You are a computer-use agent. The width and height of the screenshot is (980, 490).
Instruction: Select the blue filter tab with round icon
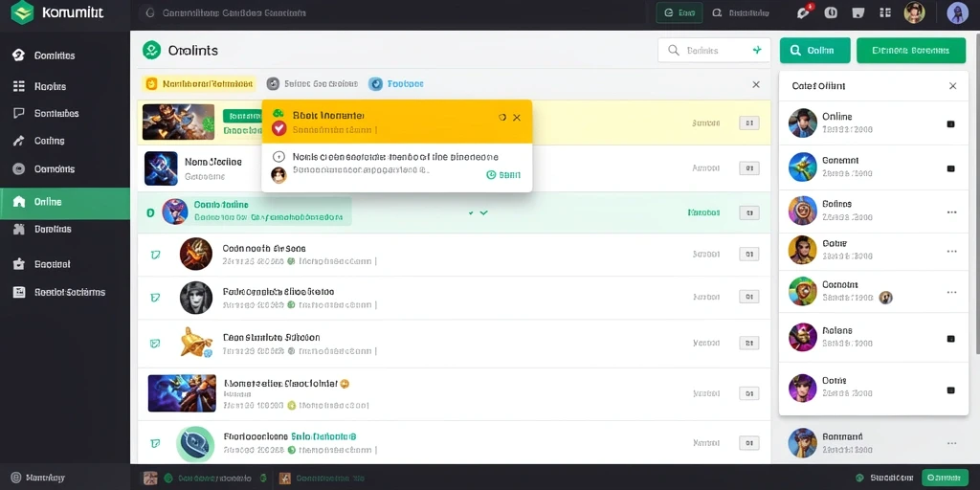(x=396, y=84)
